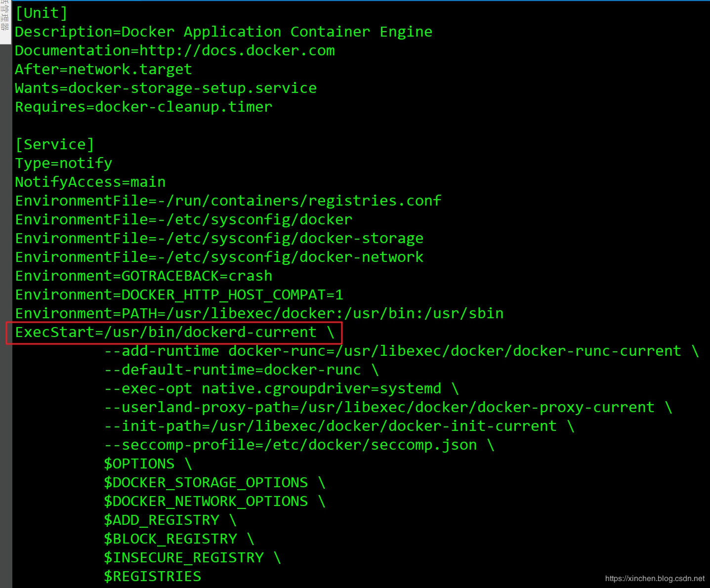Place cursor on $REGISTRIES line
The width and height of the screenshot is (710, 588).
click(153, 577)
